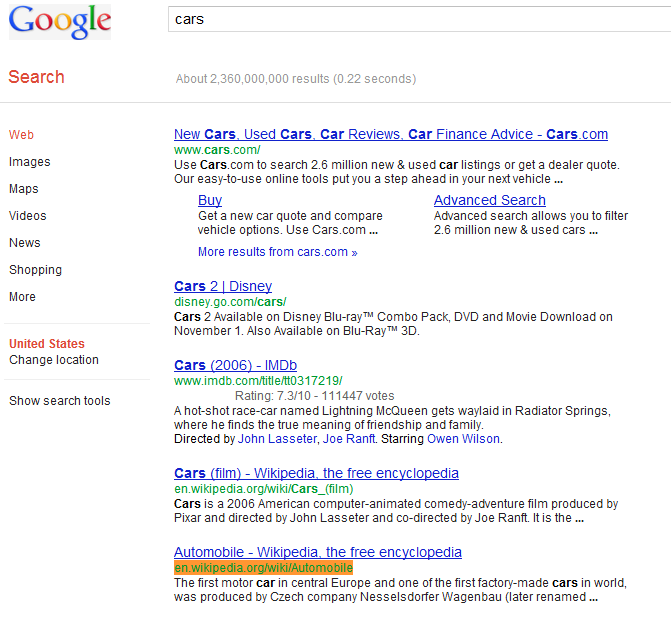The width and height of the screenshot is (671, 621).
Task: Switch to News results
Action: pos(25,243)
